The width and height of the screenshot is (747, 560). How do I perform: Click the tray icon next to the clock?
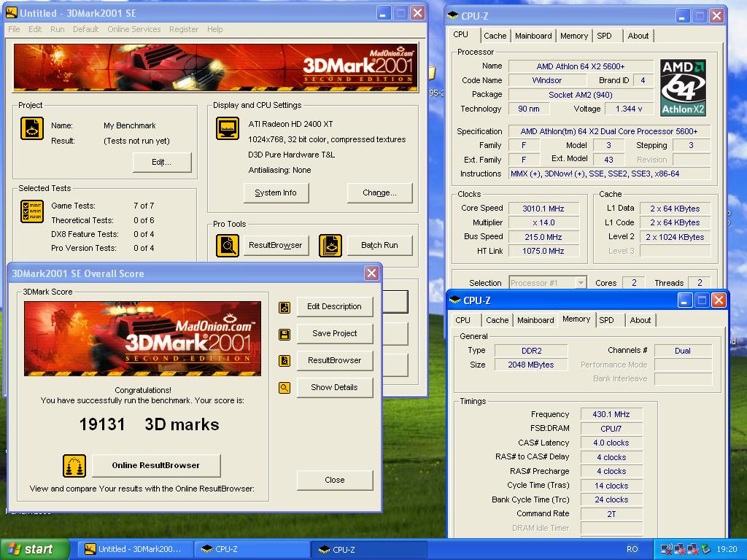tap(705, 549)
